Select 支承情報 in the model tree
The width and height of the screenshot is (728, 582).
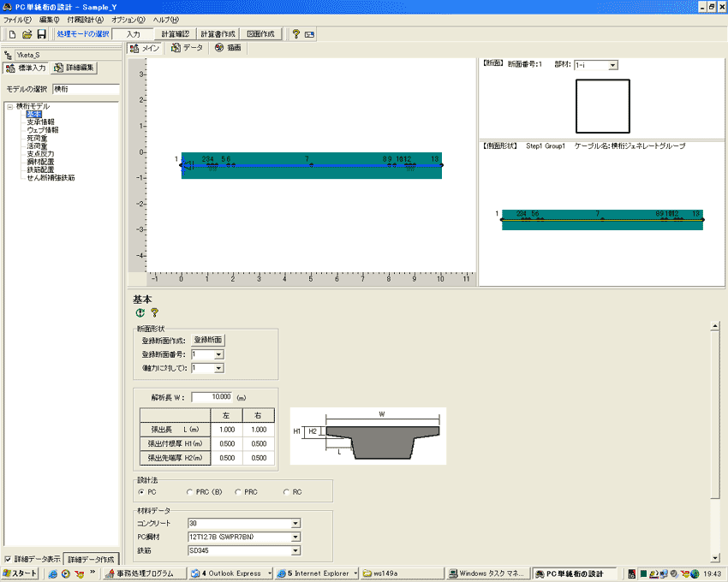coord(40,122)
